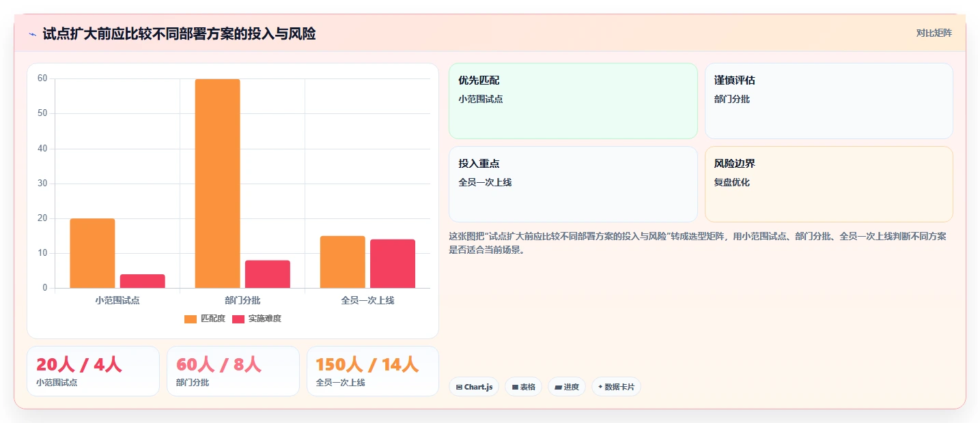Viewport: 980px width, 423px height.
Task: Click the 20人 / 4人 stat value
Action: [x=79, y=365]
